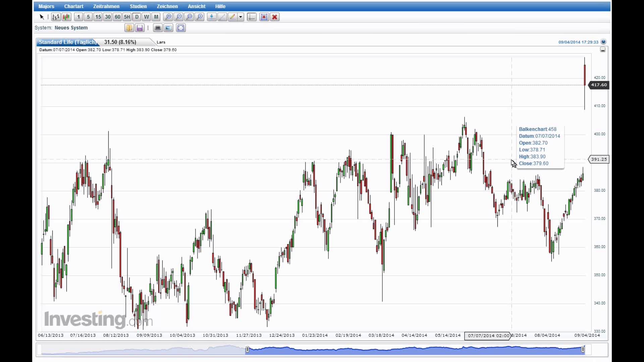This screenshot has width=644, height=362.
Task: Click the print chart icon
Action: coord(158,28)
